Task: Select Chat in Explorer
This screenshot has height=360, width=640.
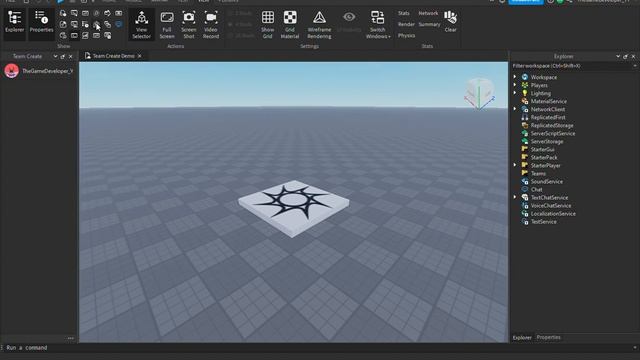Action: tap(536, 189)
